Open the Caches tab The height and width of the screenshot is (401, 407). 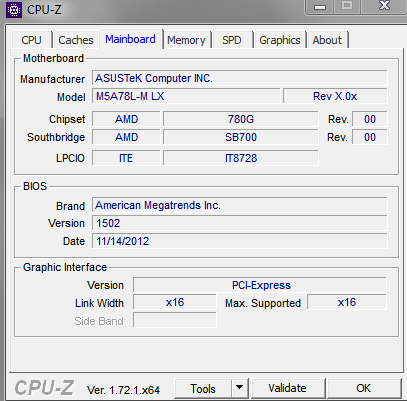pyautogui.click(x=76, y=40)
